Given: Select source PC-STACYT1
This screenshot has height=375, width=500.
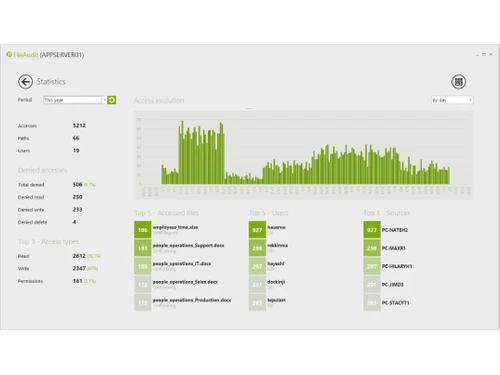Looking at the screenshot, I should 395,303.
